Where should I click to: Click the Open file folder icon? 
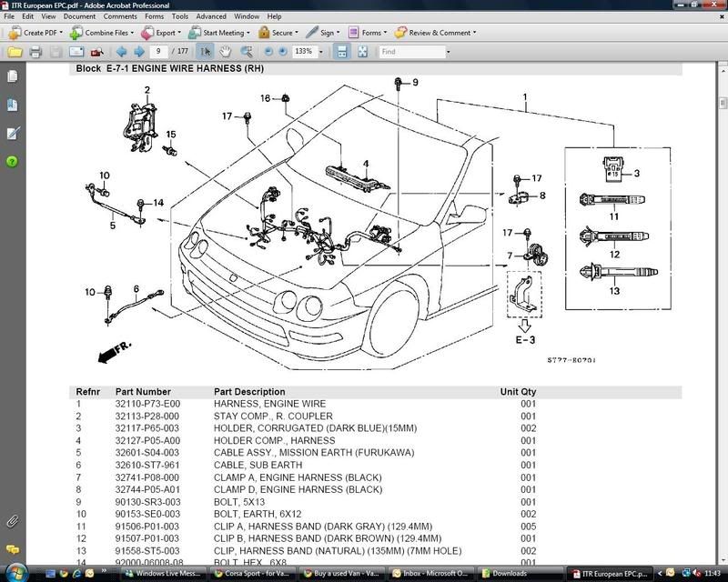tap(15, 52)
